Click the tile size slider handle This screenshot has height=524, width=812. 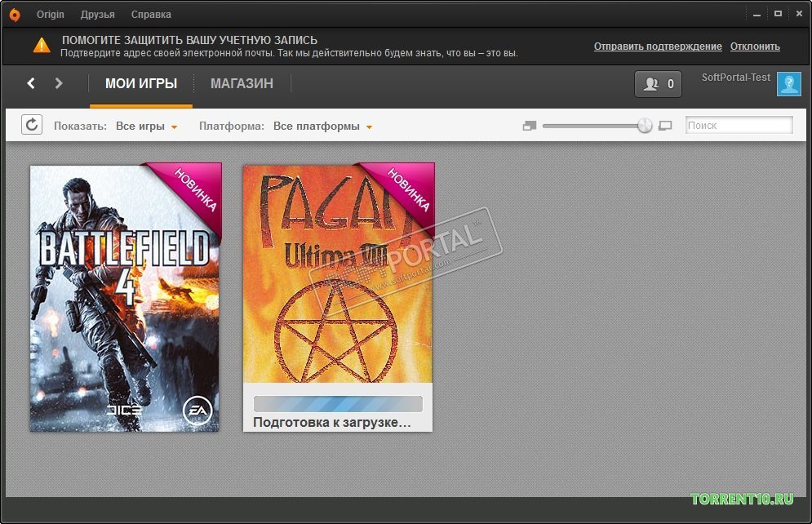pyautogui.click(x=645, y=126)
